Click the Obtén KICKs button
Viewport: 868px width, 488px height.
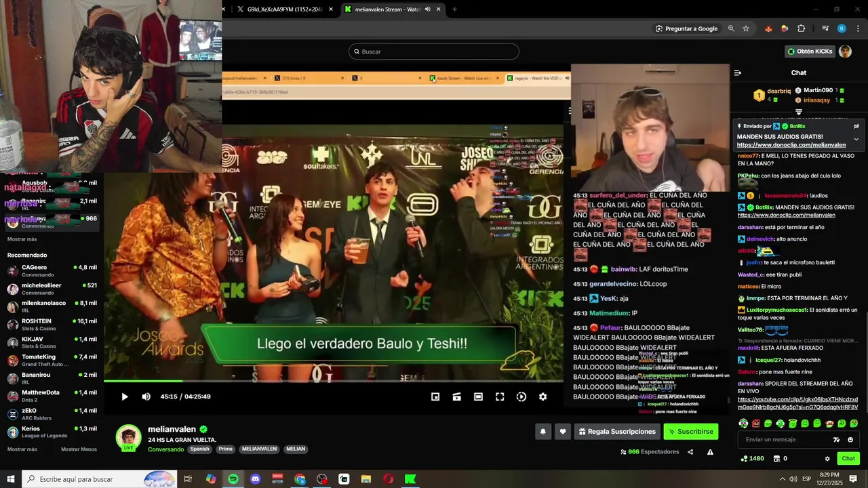coord(809,52)
